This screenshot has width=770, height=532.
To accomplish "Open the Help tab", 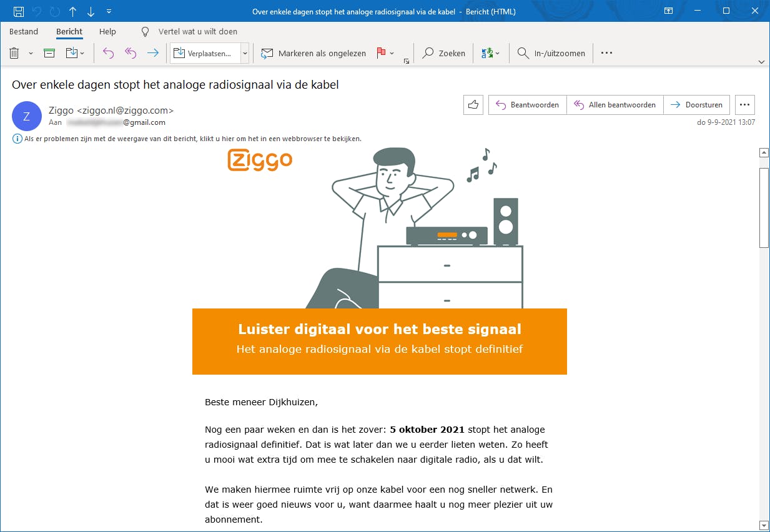I will pos(107,31).
